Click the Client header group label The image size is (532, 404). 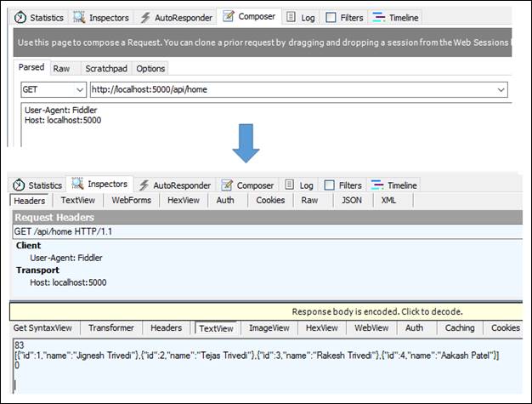[29, 246]
